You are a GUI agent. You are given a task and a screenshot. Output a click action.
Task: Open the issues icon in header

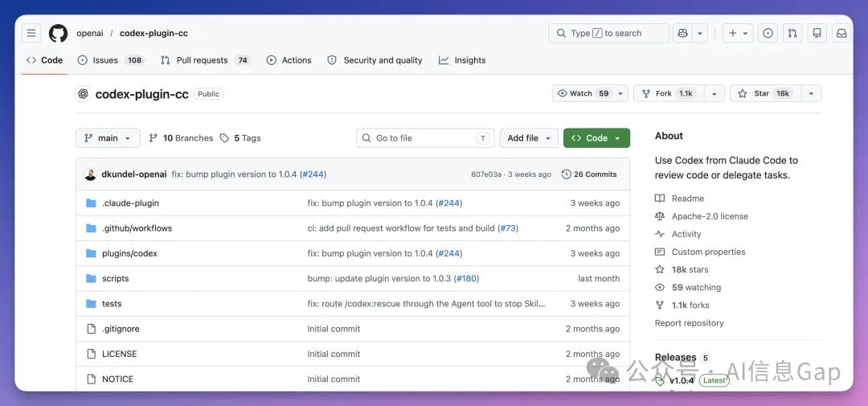tap(768, 33)
